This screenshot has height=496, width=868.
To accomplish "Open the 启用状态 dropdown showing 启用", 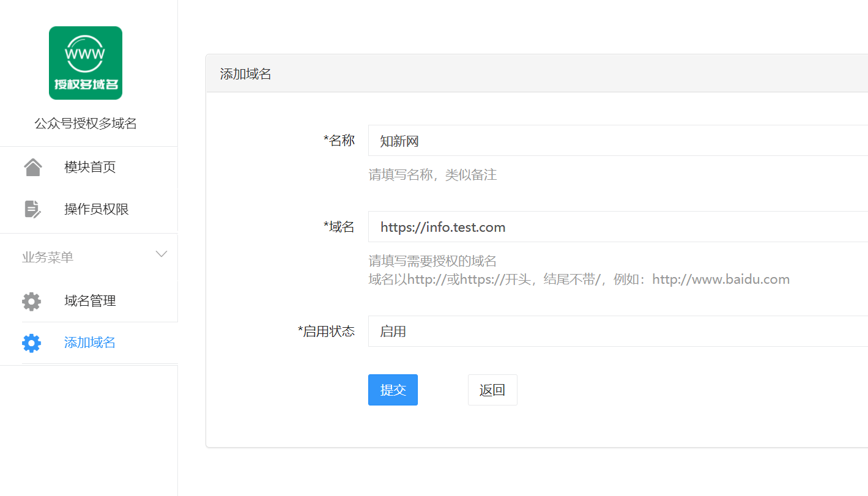I will pyautogui.click(x=618, y=331).
